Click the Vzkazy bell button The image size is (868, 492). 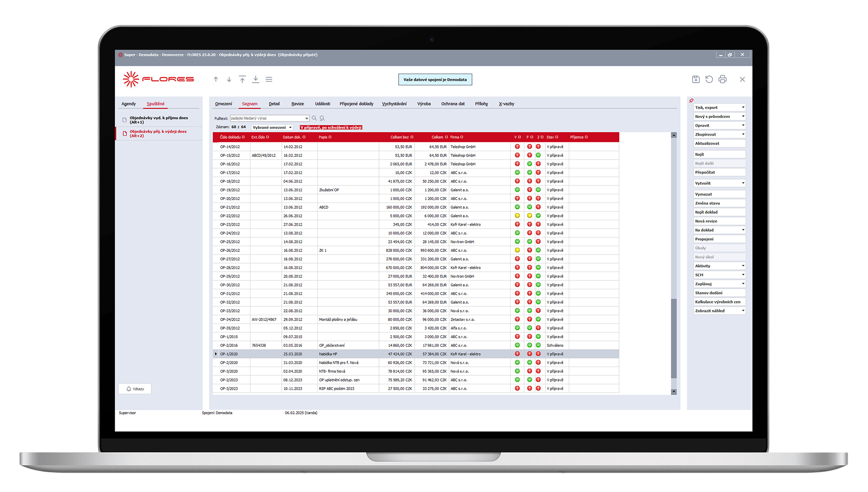[x=135, y=389]
